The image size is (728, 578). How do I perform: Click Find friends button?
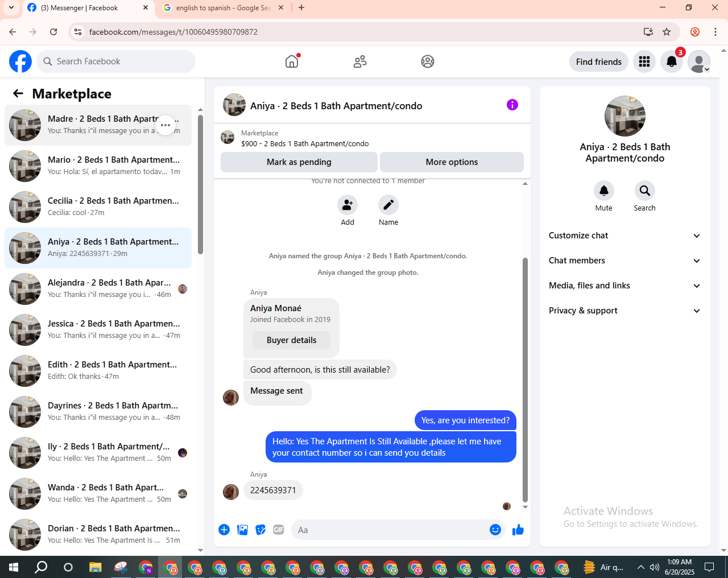click(x=599, y=61)
